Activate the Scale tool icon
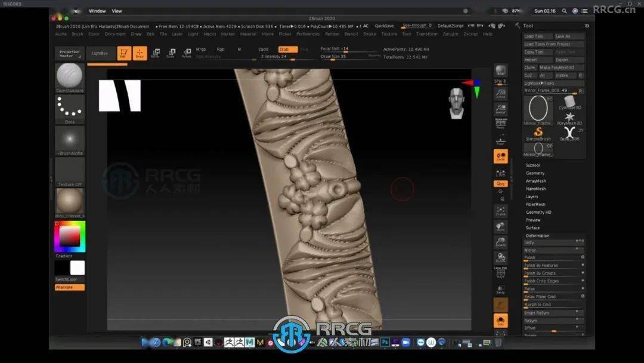 171,53
